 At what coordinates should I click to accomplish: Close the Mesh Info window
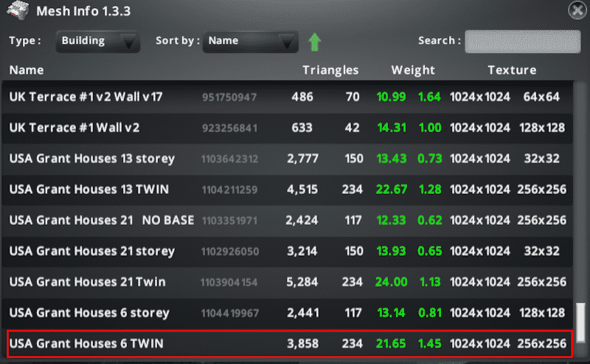point(577,10)
